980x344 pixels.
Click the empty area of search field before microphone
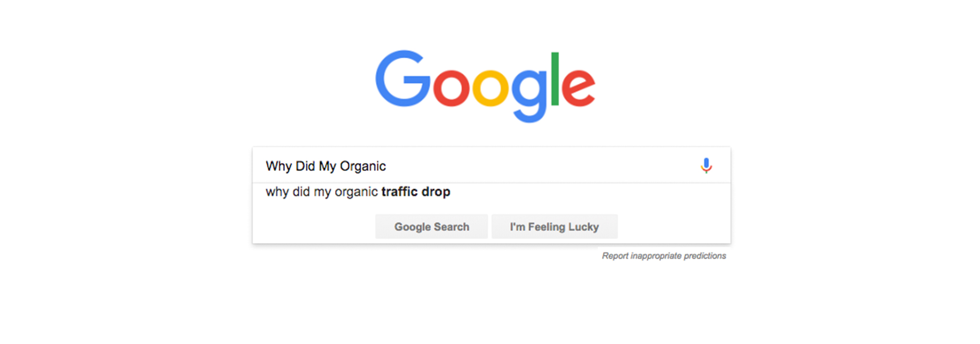(539, 166)
